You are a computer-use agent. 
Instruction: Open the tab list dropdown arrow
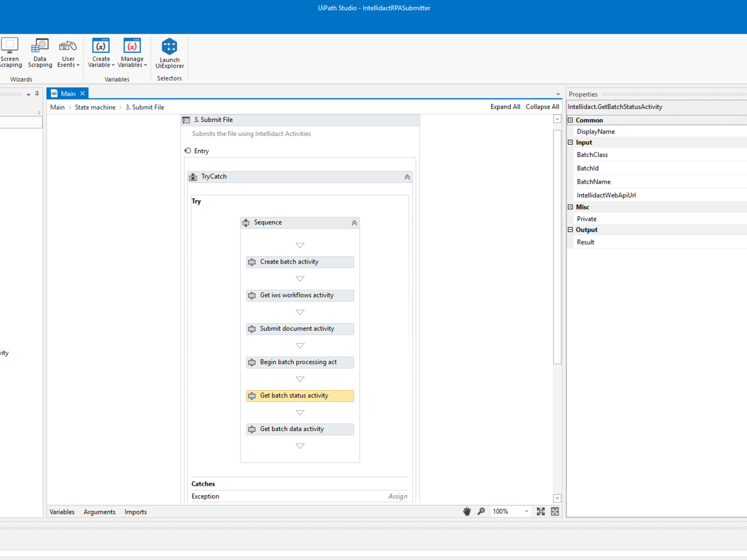pos(558,94)
